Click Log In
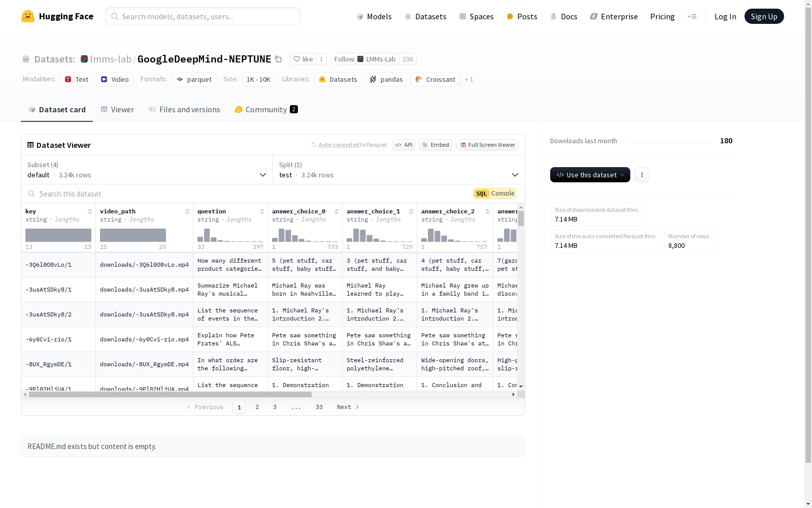The image size is (812, 508). pos(725,16)
